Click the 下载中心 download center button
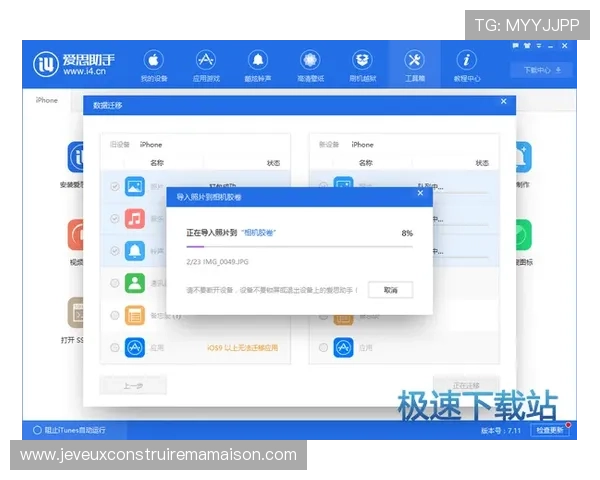Image resolution: width=600 pixels, height=480 pixels. point(542,70)
